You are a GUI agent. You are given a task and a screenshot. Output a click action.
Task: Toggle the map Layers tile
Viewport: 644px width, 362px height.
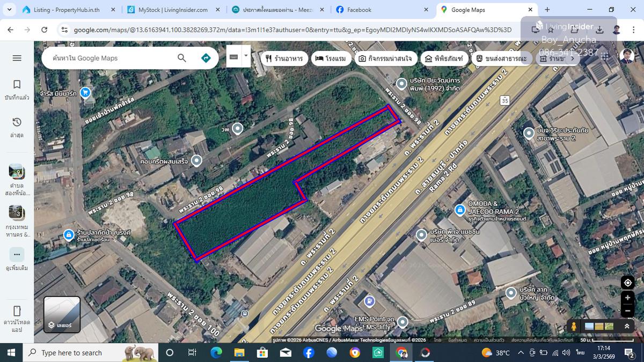[x=62, y=315]
